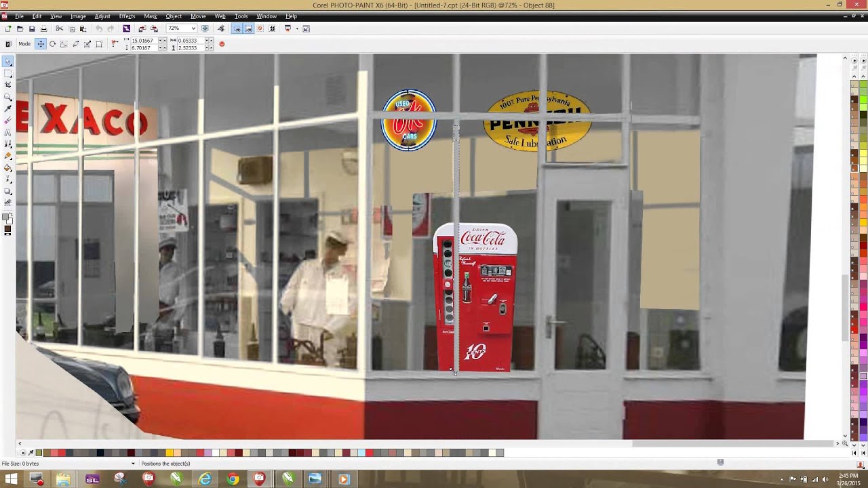Pick the yellow swatch in bottom palette
The height and width of the screenshot is (488, 868).
(x=169, y=453)
